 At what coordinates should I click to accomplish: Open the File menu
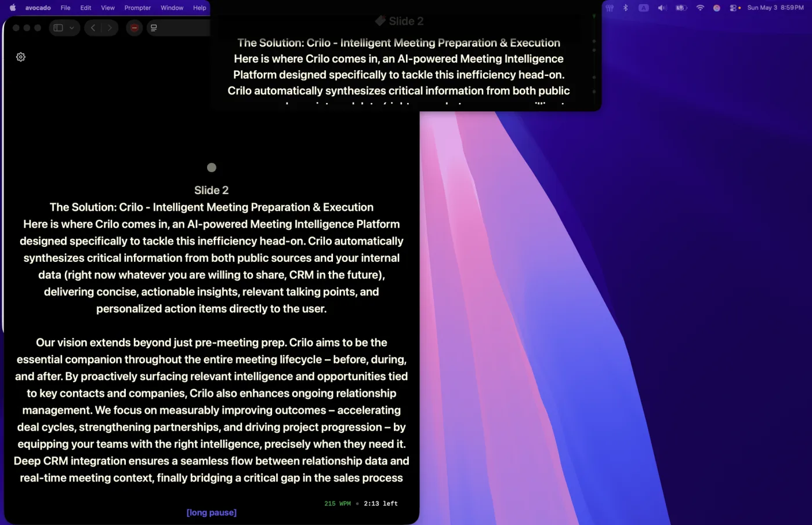66,8
